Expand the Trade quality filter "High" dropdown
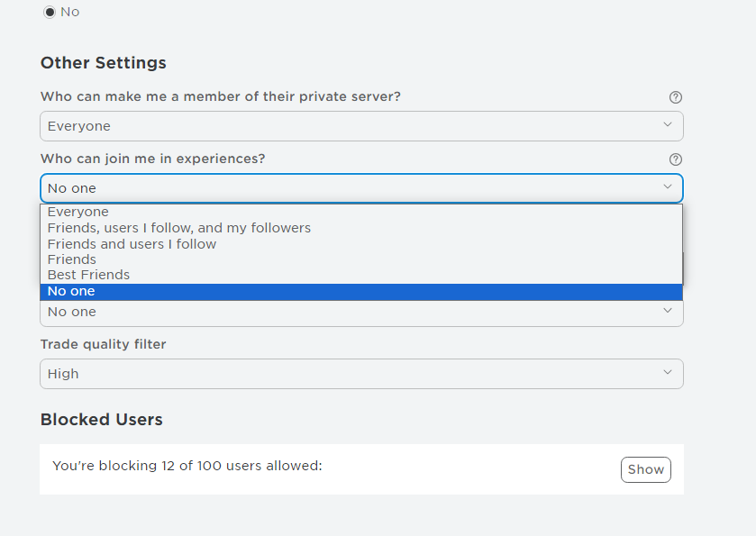Screen dimensions: 756x536 point(360,374)
